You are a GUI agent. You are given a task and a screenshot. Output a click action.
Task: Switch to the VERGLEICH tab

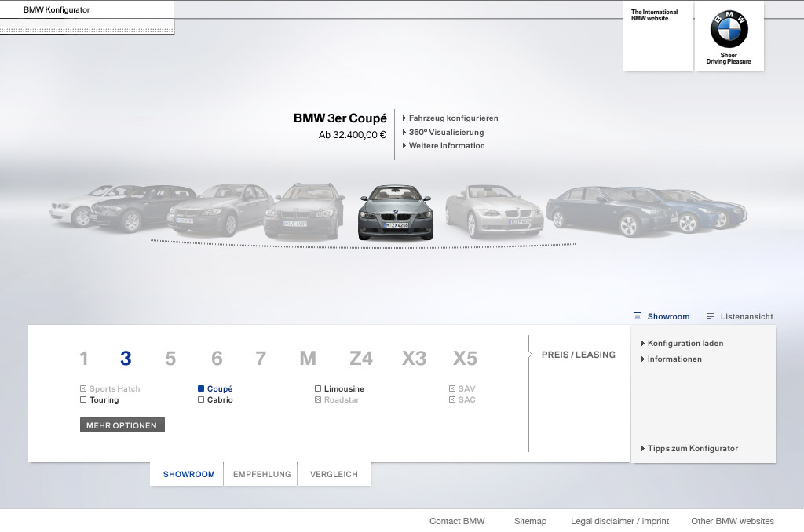point(334,474)
